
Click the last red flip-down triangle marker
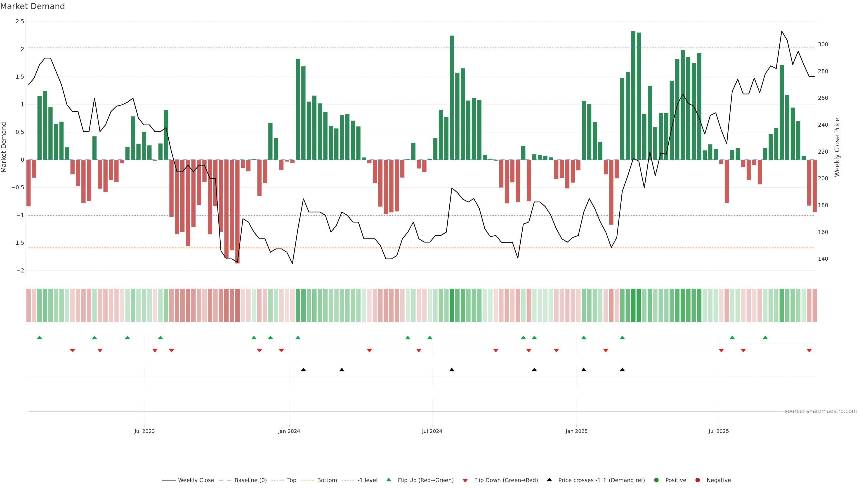pos(809,351)
